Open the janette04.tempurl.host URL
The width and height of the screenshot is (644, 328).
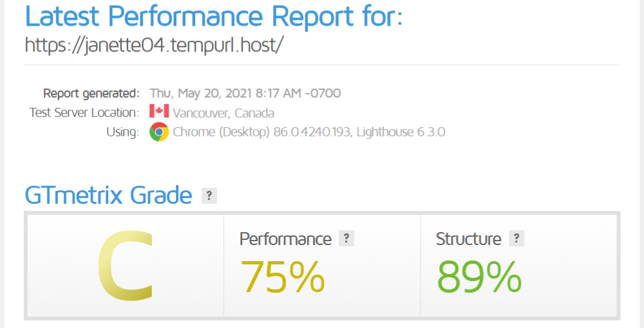(154, 45)
